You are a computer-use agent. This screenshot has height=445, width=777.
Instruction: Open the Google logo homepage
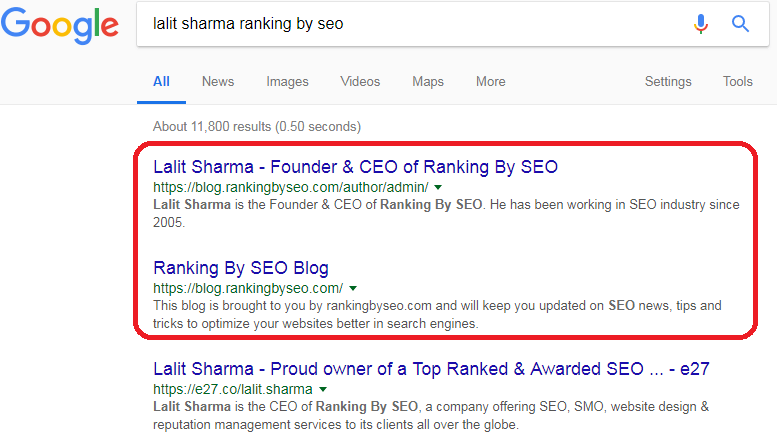point(60,25)
